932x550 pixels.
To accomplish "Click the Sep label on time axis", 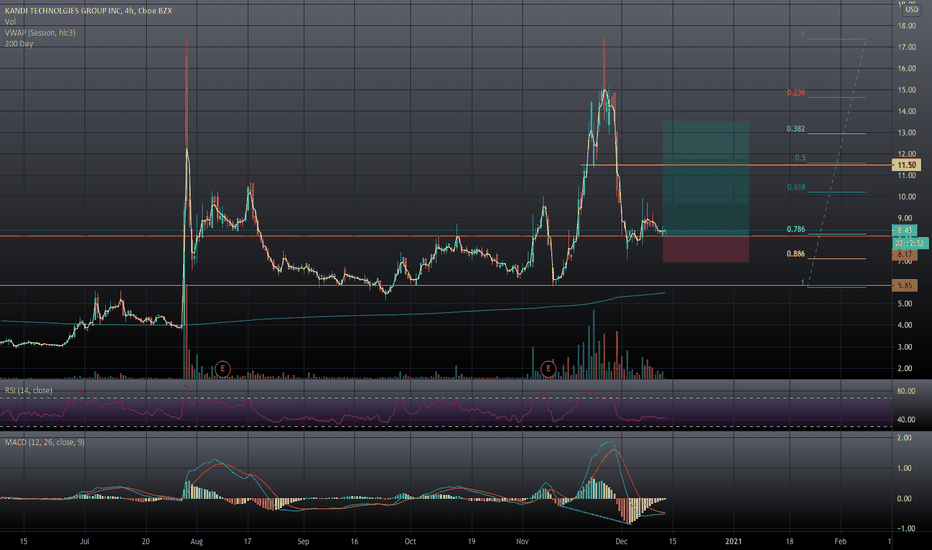I will pos(303,542).
